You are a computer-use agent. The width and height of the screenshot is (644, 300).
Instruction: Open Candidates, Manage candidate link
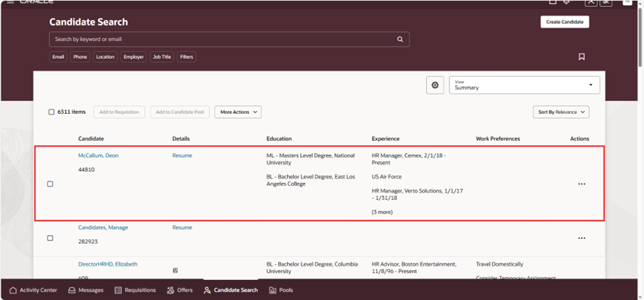coord(103,227)
